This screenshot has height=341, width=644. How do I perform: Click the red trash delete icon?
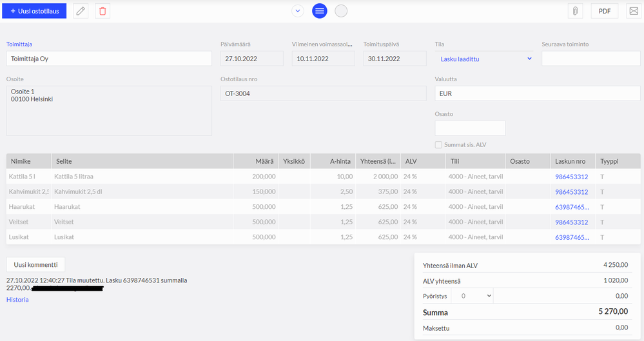(x=102, y=11)
